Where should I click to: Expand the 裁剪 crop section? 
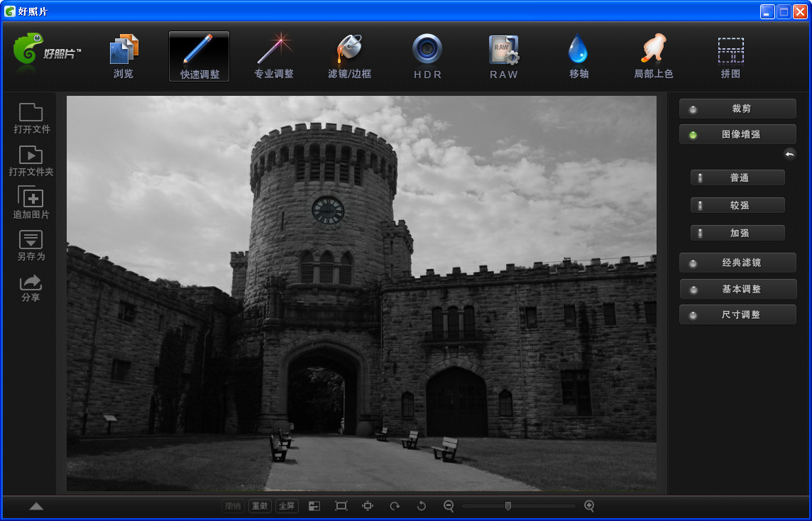[x=737, y=109]
